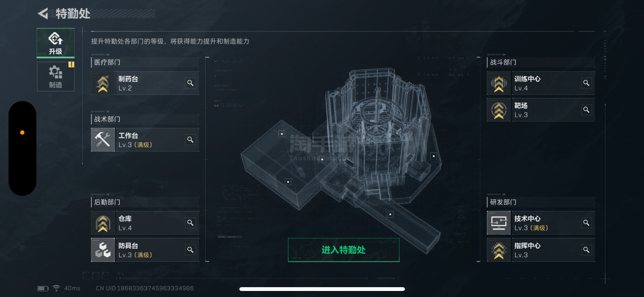Open magnifier details for 制药台
The height and width of the screenshot is (297, 644).
pyautogui.click(x=190, y=83)
